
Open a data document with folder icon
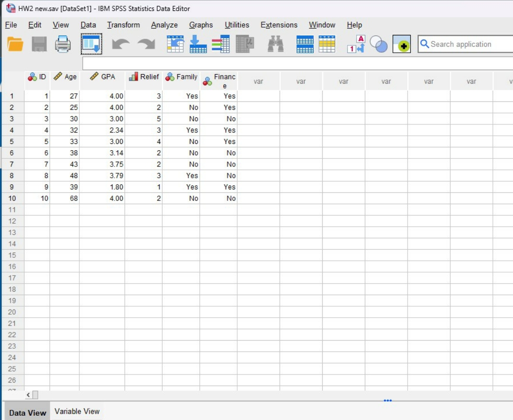(15, 44)
